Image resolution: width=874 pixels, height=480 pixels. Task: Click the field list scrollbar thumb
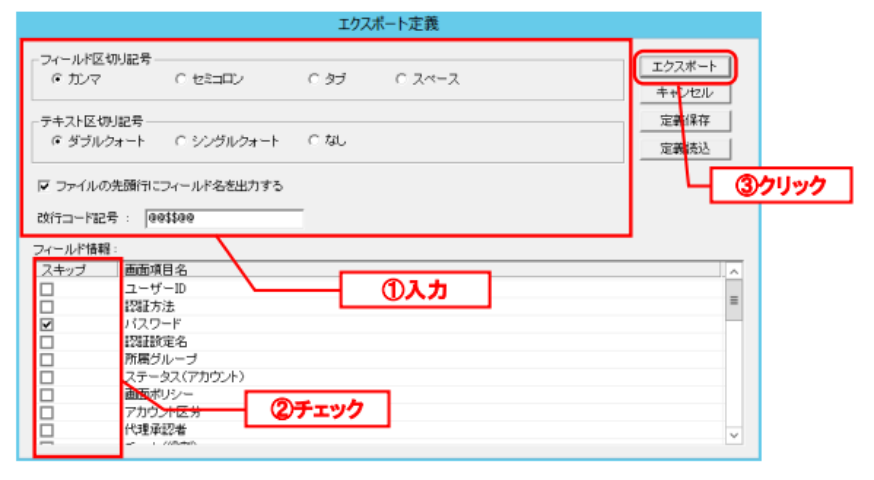[734, 300]
